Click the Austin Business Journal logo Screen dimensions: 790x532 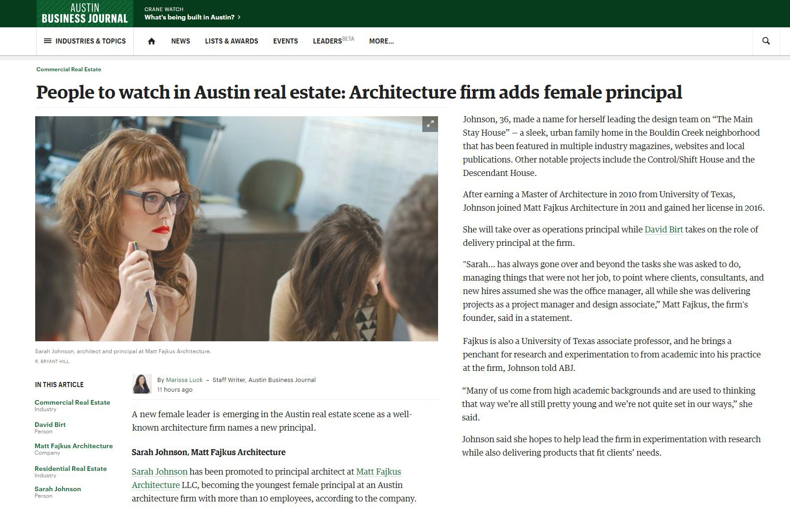point(85,13)
